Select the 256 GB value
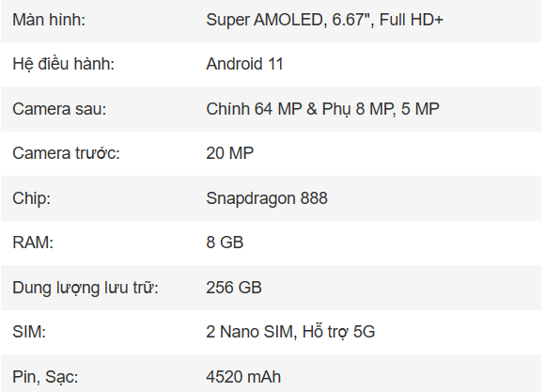Image resolution: width=545 pixels, height=392 pixels. 234,288
